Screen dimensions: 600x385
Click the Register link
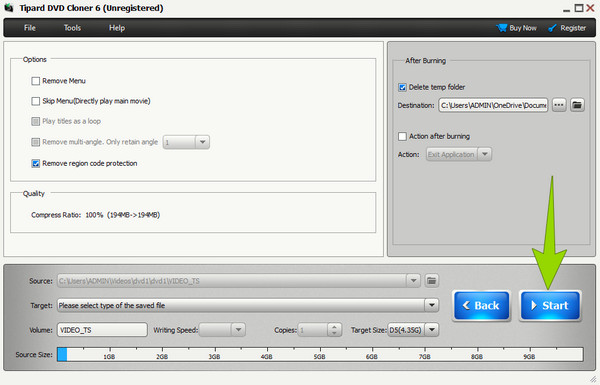point(567,28)
